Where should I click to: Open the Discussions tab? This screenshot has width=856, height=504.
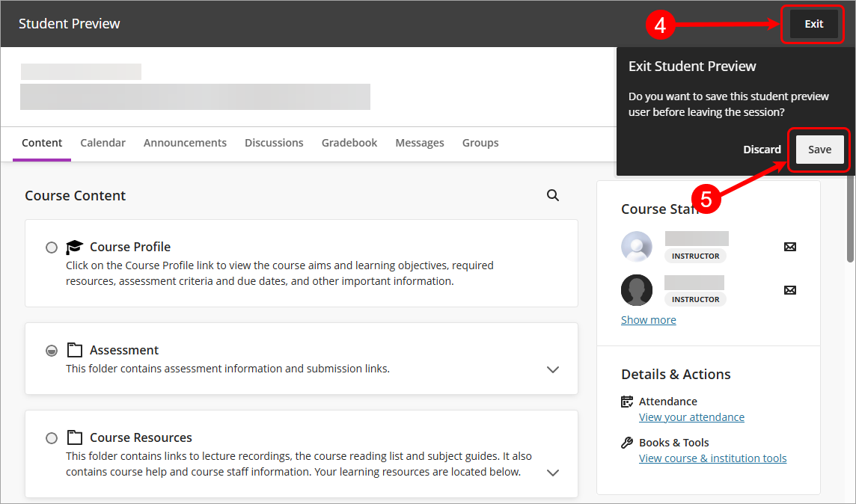tap(274, 143)
